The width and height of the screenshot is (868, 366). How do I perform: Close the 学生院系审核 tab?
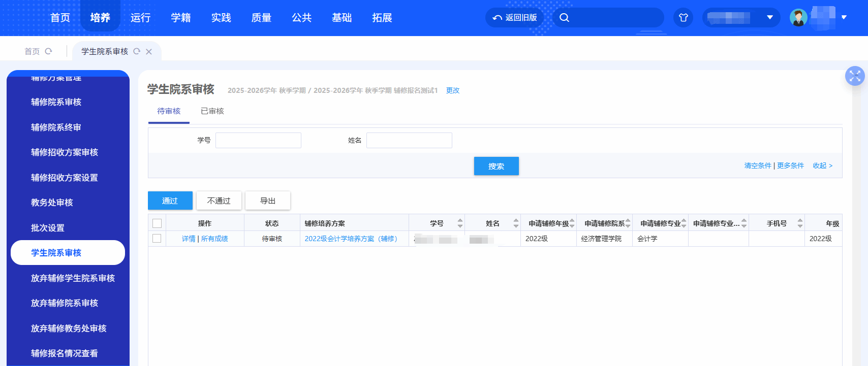(149, 52)
